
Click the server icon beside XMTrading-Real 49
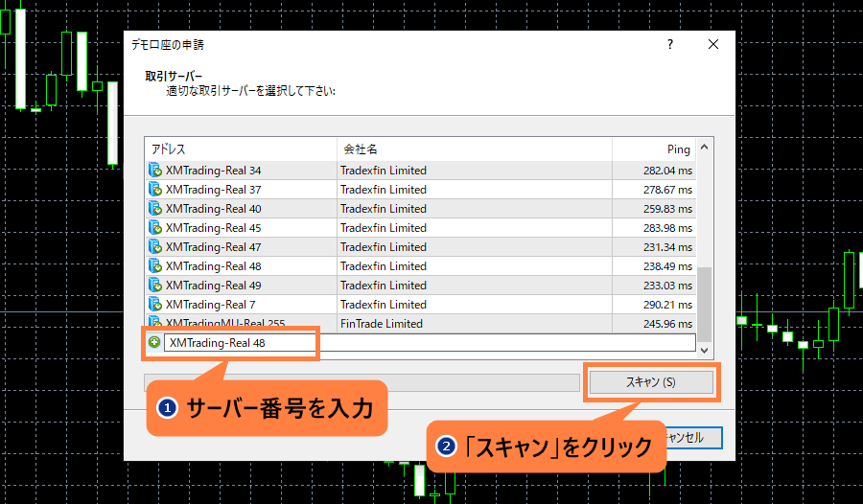[155, 286]
